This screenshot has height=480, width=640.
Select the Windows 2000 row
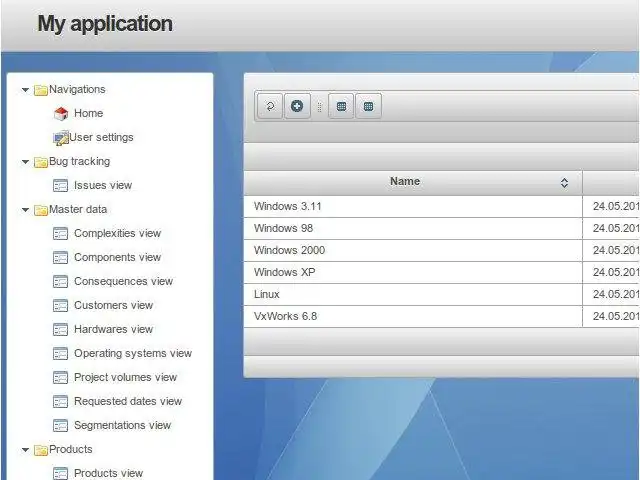point(442,251)
